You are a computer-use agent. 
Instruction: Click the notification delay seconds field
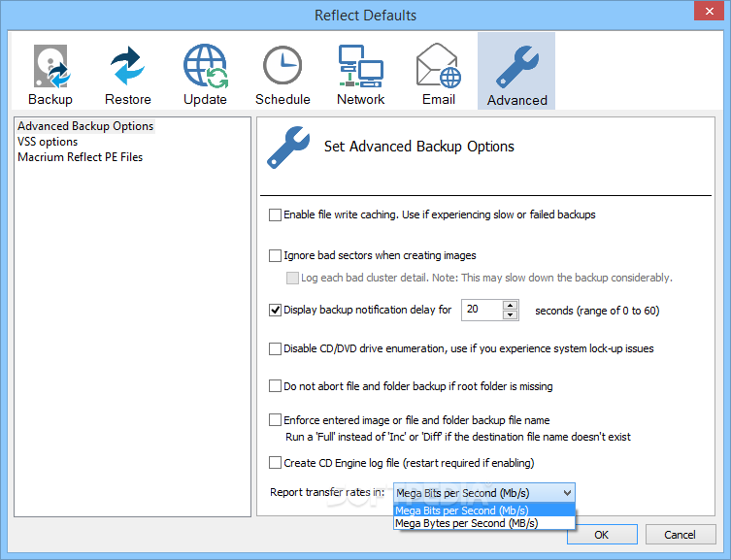pos(482,310)
